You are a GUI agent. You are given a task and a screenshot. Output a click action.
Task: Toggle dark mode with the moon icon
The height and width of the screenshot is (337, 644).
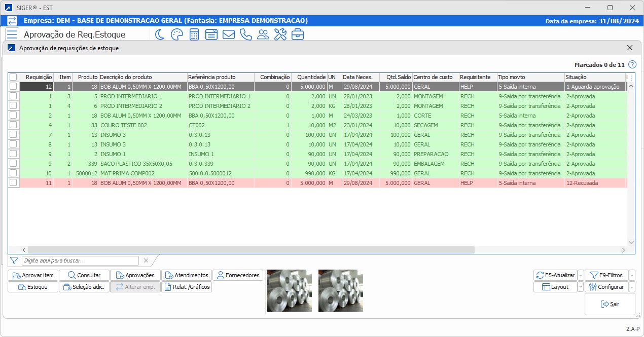(x=159, y=34)
